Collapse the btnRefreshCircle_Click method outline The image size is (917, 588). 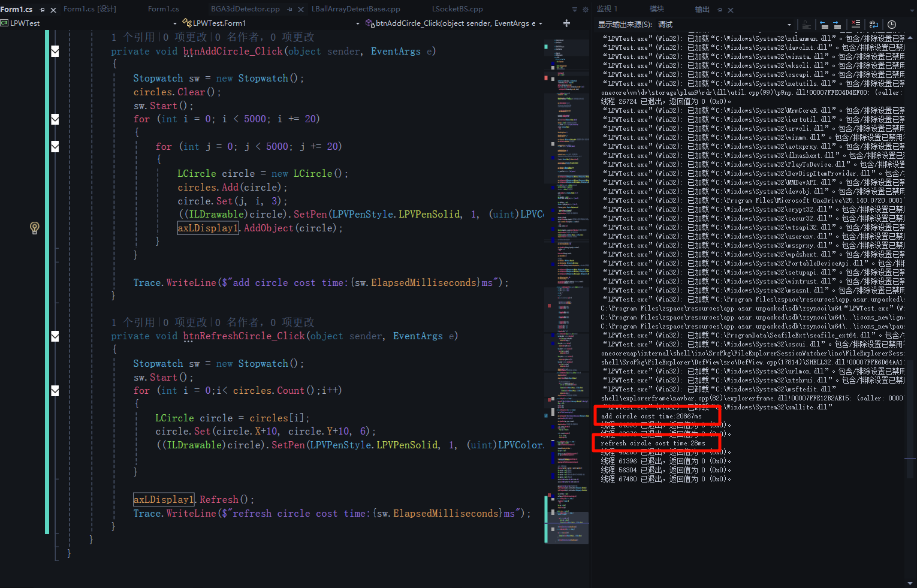coord(55,336)
